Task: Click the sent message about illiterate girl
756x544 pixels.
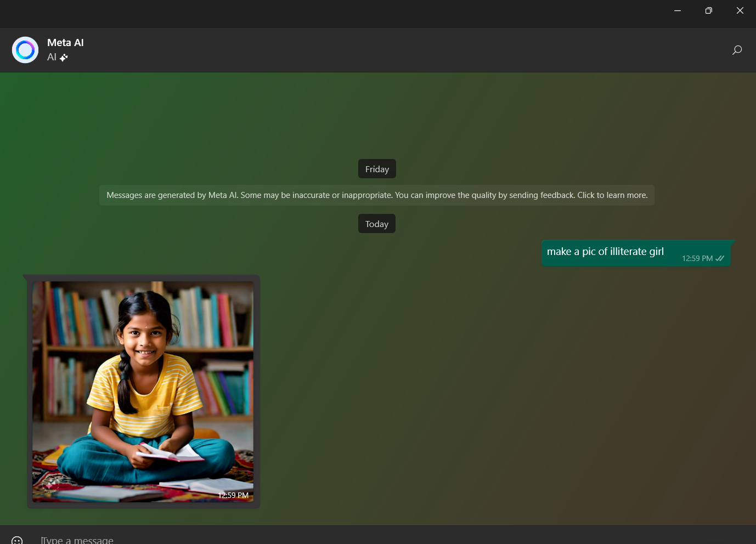Action: tap(636, 253)
